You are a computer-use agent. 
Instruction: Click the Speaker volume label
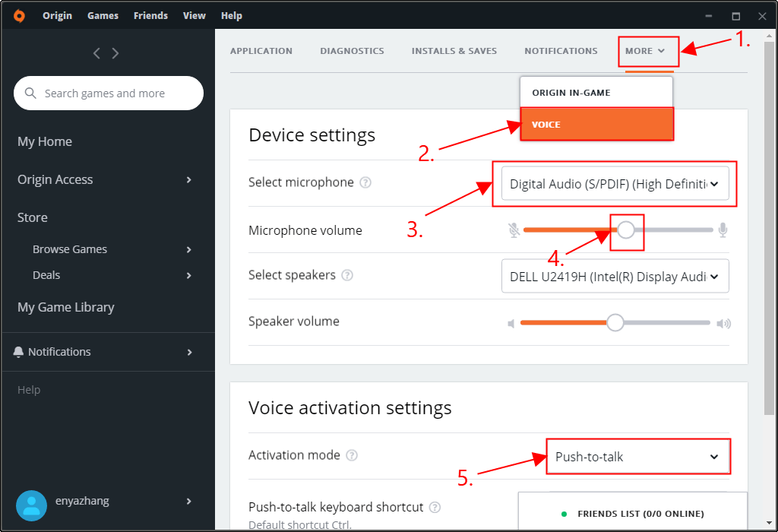[294, 321]
